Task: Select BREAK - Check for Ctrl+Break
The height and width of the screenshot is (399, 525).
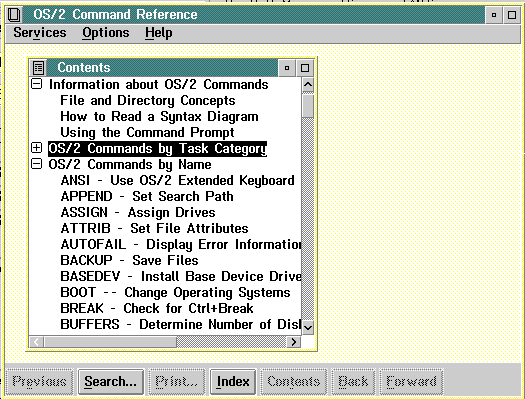Action: click(x=157, y=309)
